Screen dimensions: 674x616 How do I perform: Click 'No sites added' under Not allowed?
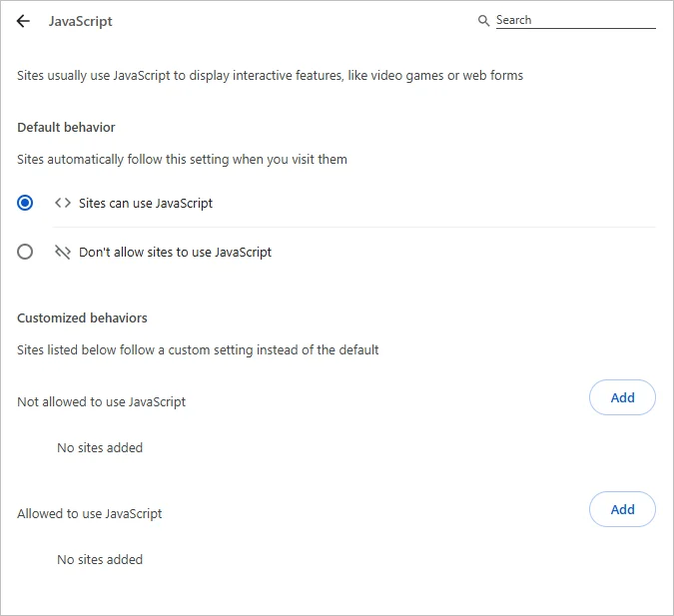pyautogui.click(x=100, y=447)
